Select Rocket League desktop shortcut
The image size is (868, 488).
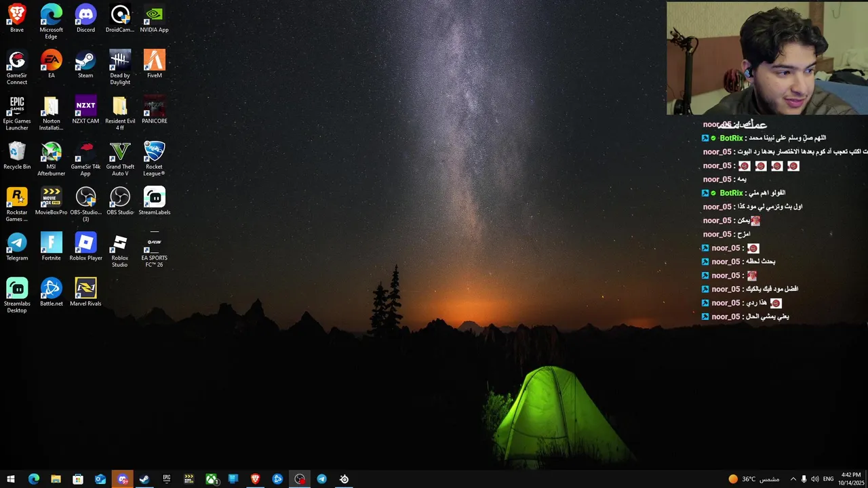[x=154, y=159]
